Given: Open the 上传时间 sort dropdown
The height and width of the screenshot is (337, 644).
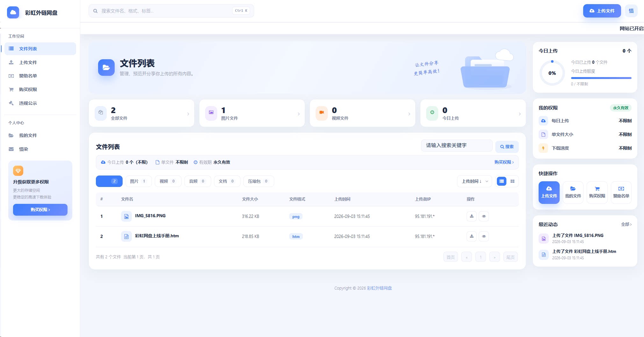Looking at the screenshot, I should (x=475, y=181).
